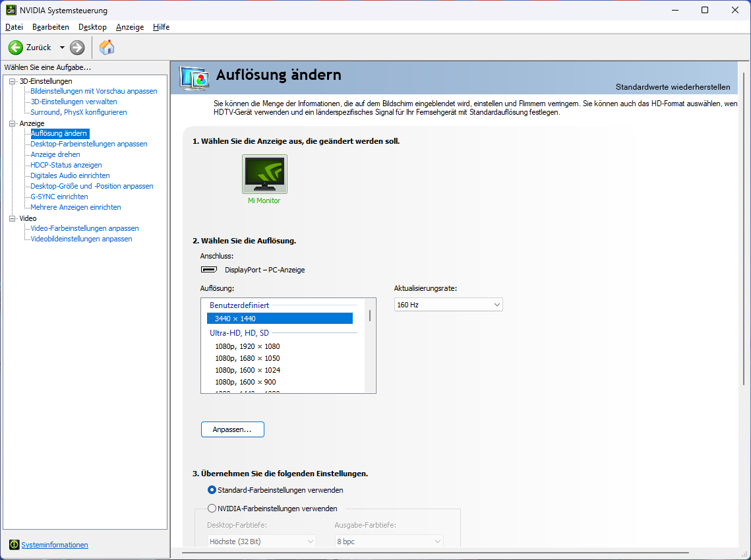This screenshot has width=751, height=560.
Task: Open the Anzeige menu
Action: [x=130, y=27]
